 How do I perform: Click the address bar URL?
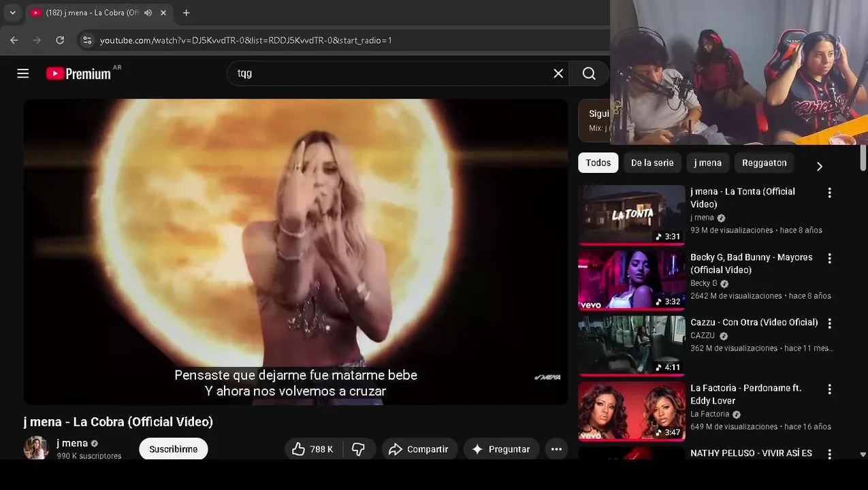[246, 40]
